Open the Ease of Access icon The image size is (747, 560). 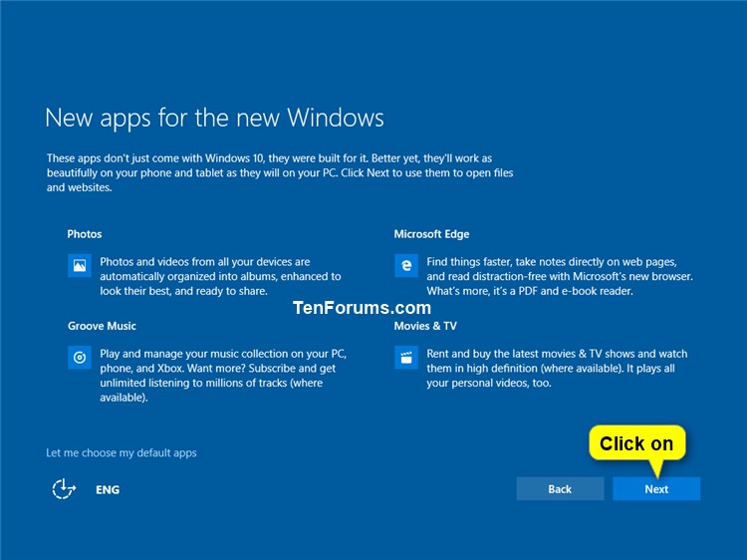pos(64,489)
